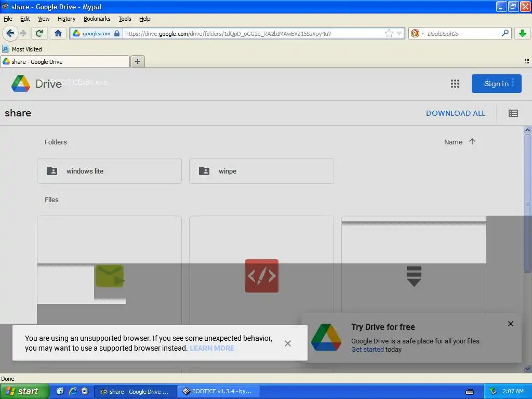
Task: Click the keyboard icon in the taskbar
Action: [x=470, y=392]
